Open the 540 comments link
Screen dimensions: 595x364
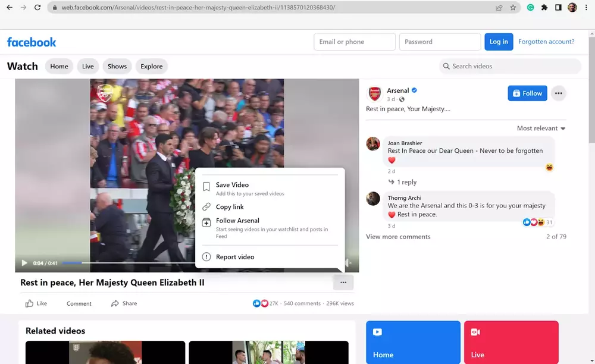tap(302, 303)
